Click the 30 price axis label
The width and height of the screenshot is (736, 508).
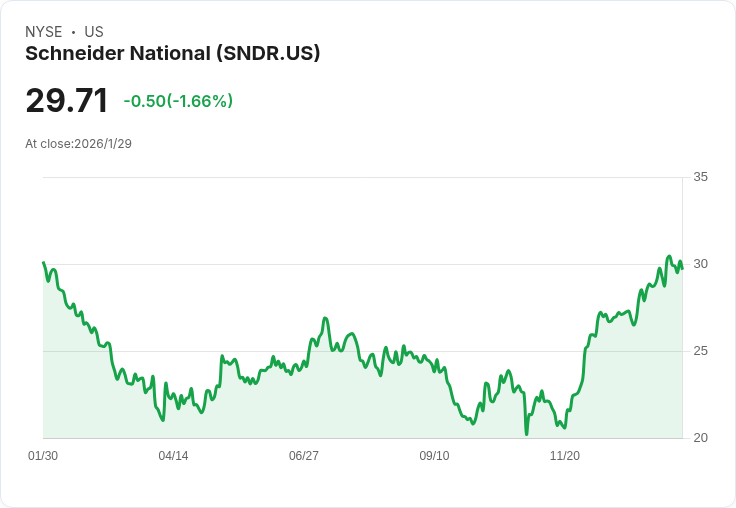[x=700, y=264]
